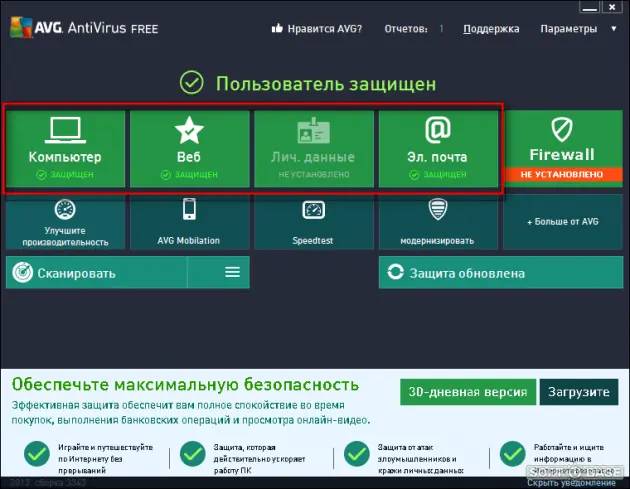Click checkmark beside Играйте и путешествуйте
630x489 pixels.
click(37, 453)
